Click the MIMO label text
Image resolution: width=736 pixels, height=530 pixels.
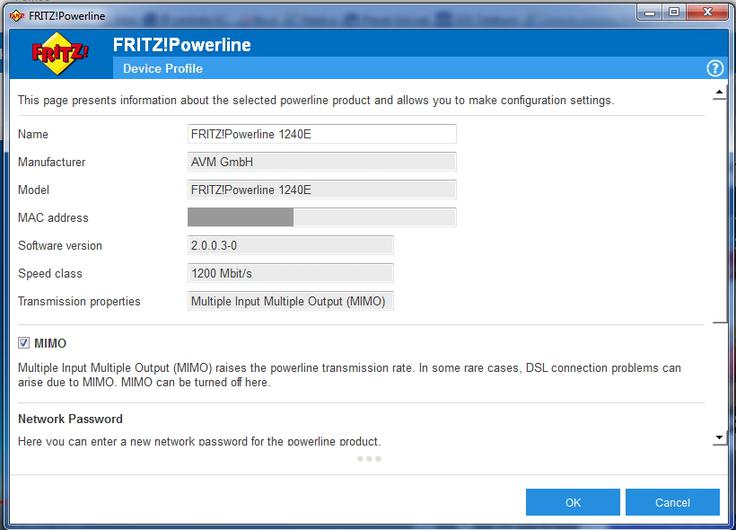[x=50, y=343]
